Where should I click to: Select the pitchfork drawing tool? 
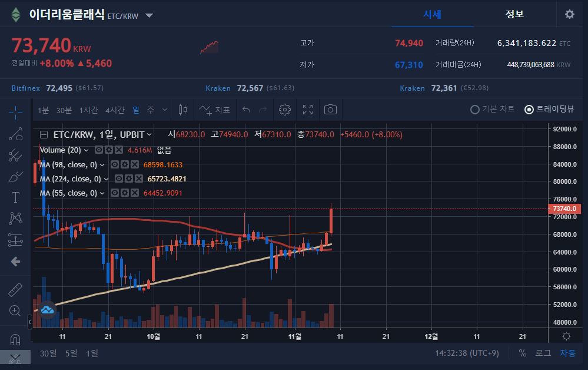(x=15, y=155)
